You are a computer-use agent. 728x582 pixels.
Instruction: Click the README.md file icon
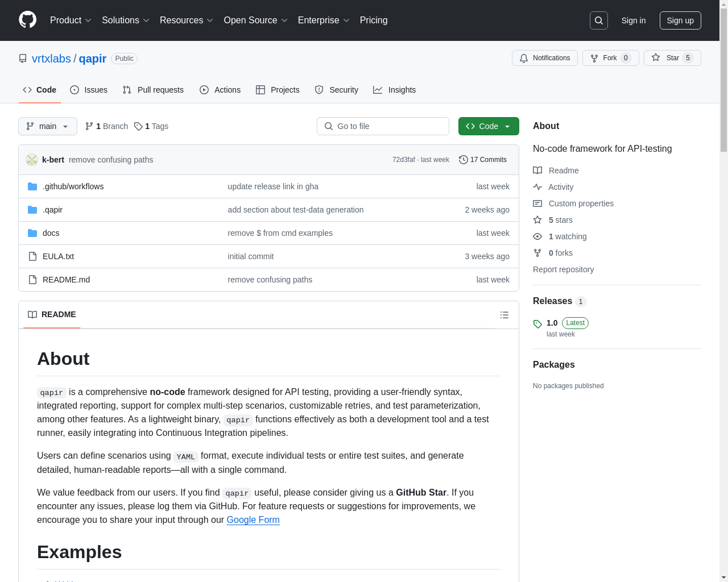(x=32, y=280)
